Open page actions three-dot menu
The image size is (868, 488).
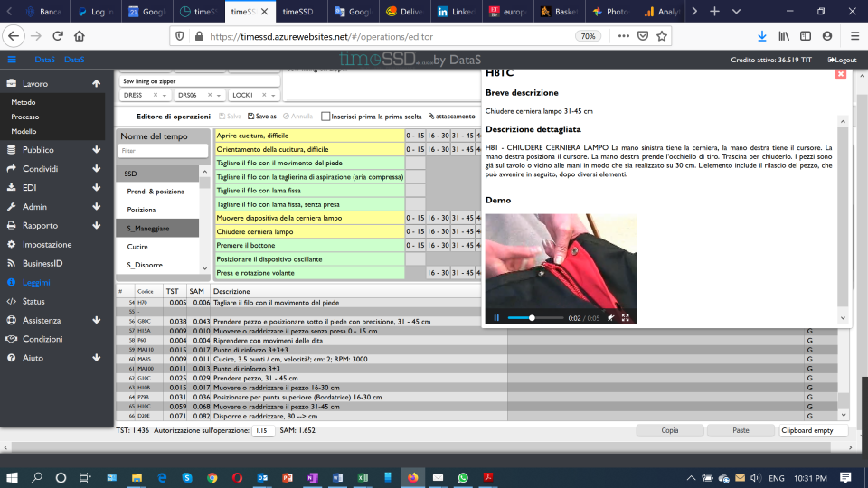(x=623, y=36)
